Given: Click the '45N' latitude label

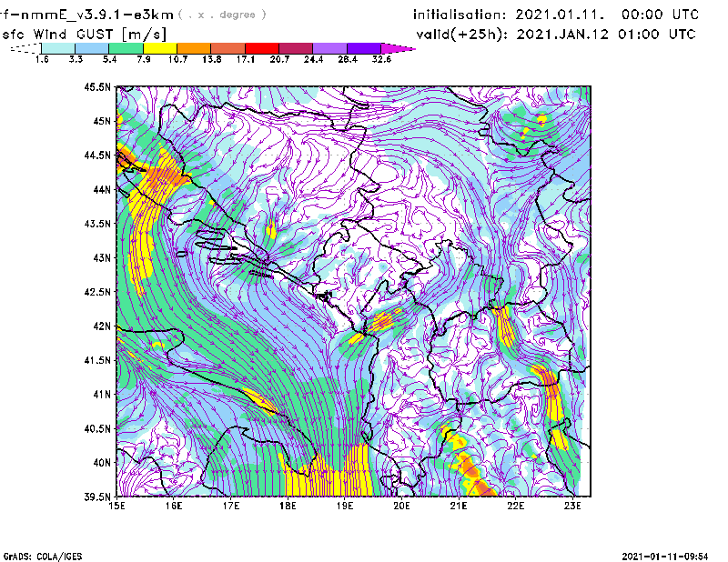Looking at the screenshot, I should (x=102, y=121).
